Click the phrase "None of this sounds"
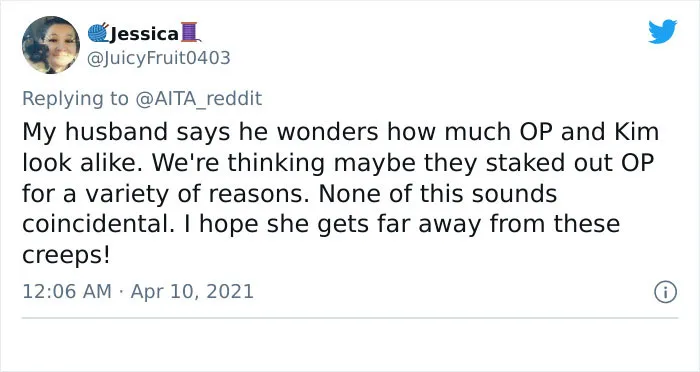Viewport: 700px width, 372px height. (438, 194)
